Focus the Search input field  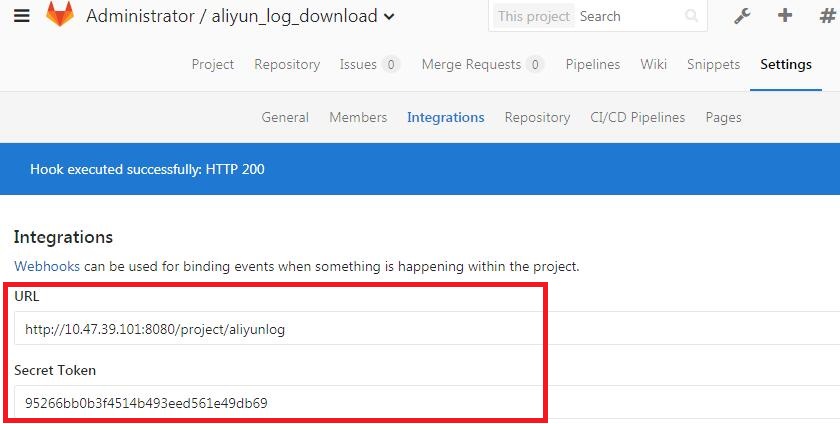pos(629,17)
